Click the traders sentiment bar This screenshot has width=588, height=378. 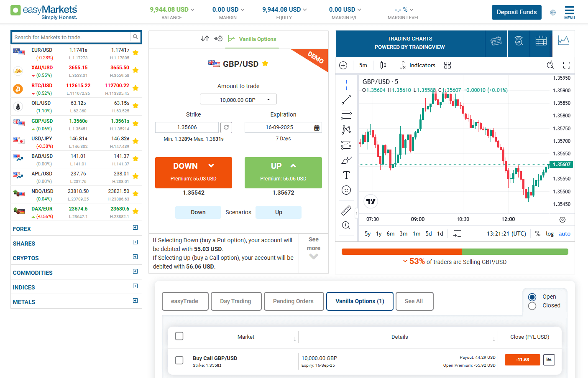point(455,251)
